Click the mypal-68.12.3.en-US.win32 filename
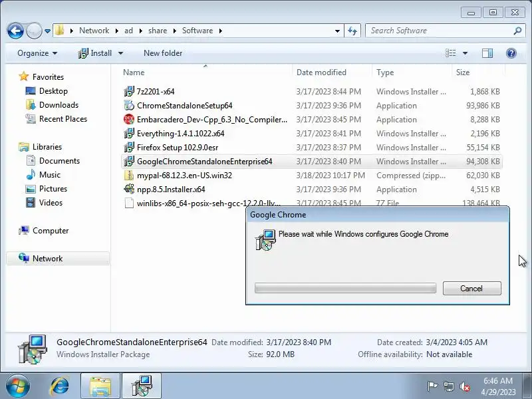Image resolution: width=532 pixels, height=399 pixels. coord(184,176)
